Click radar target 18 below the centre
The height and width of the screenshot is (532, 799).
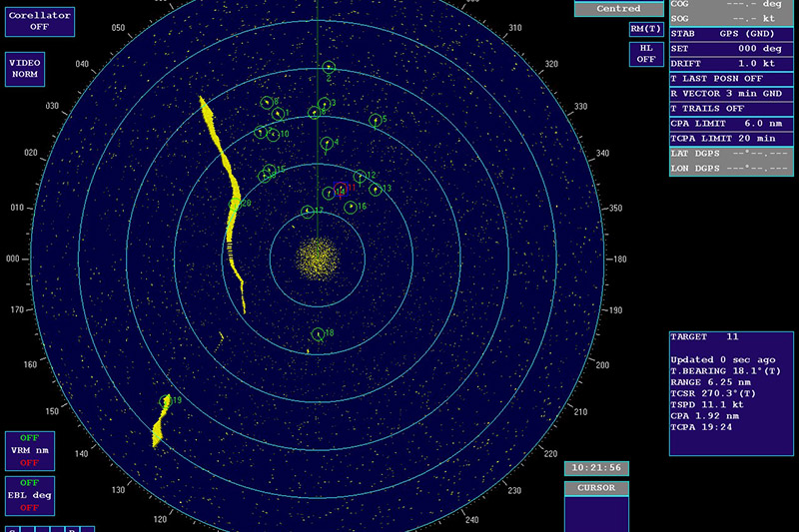point(319,334)
